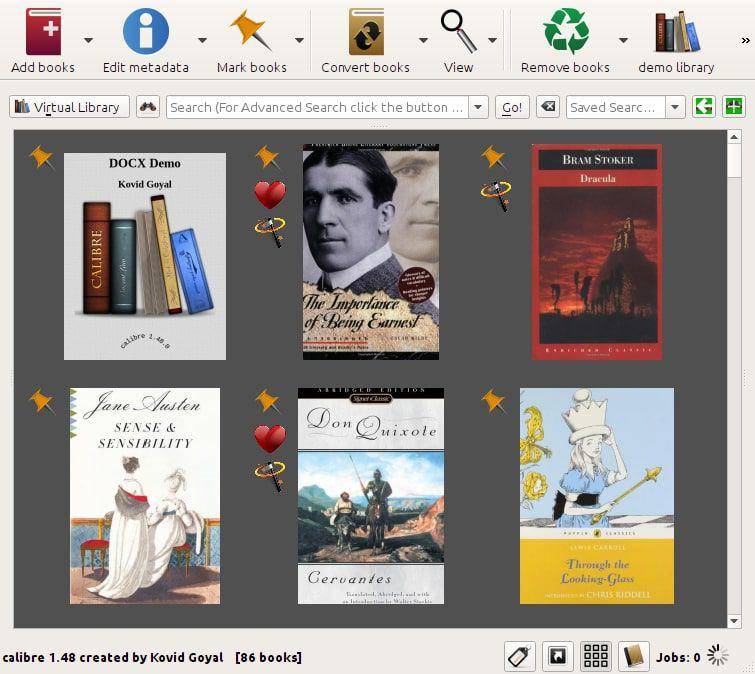Click the vertical scrollbar handle
This screenshot has width=755, height=674.
734,161
